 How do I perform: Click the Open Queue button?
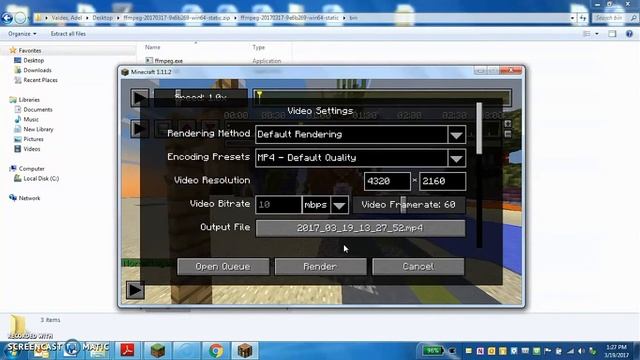click(x=223, y=267)
